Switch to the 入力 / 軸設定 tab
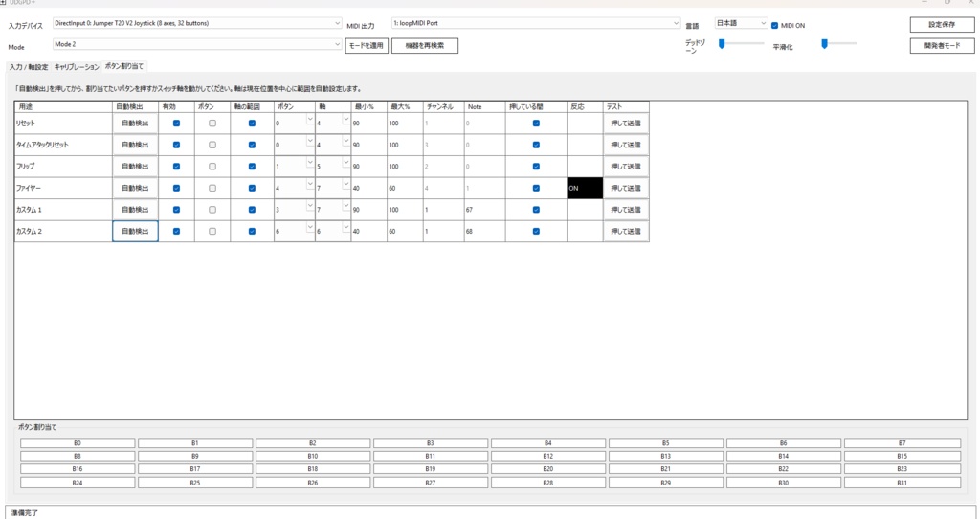Image resolution: width=980 pixels, height=519 pixels. (28, 67)
